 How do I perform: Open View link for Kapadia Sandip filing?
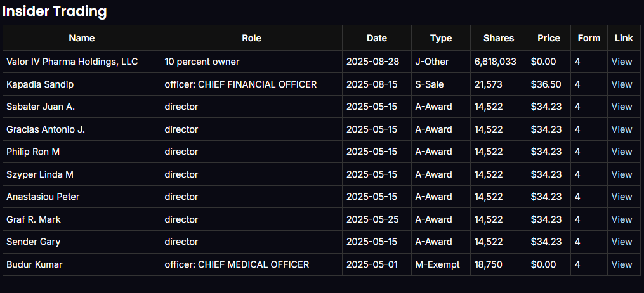[x=621, y=84]
